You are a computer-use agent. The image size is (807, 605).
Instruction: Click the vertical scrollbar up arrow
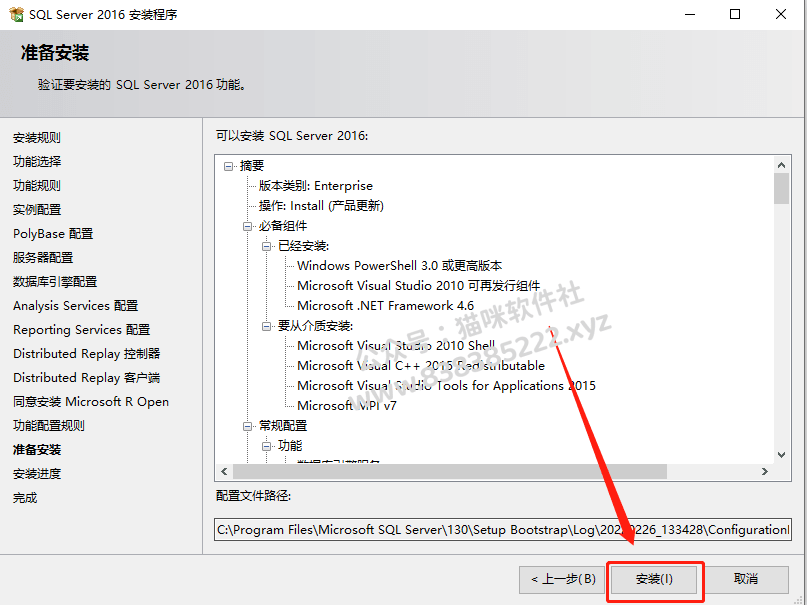[x=781, y=165]
